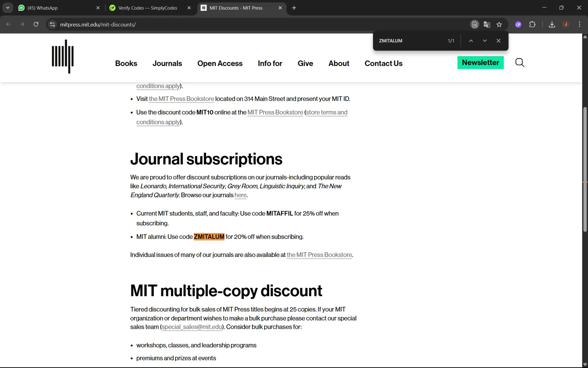Viewport: 588px width, 368px height.
Task: Open the Books menu
Action: [126, 64]
